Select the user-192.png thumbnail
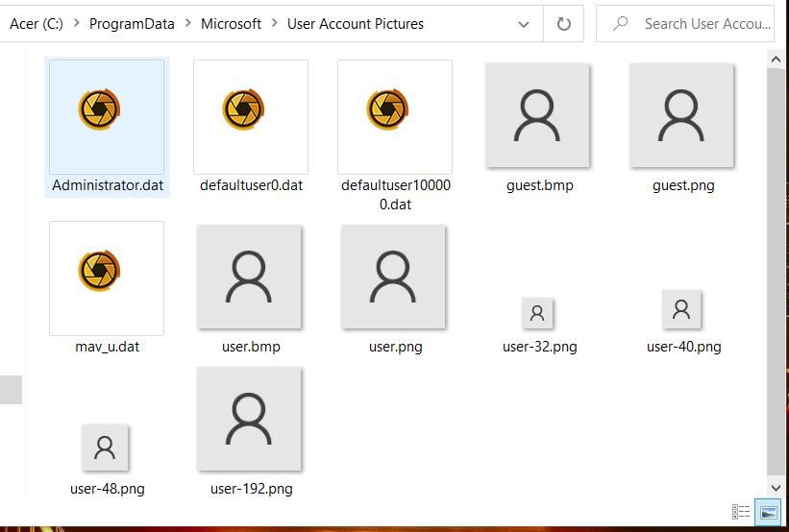The image size is (789, 532). tap(249, 419)
